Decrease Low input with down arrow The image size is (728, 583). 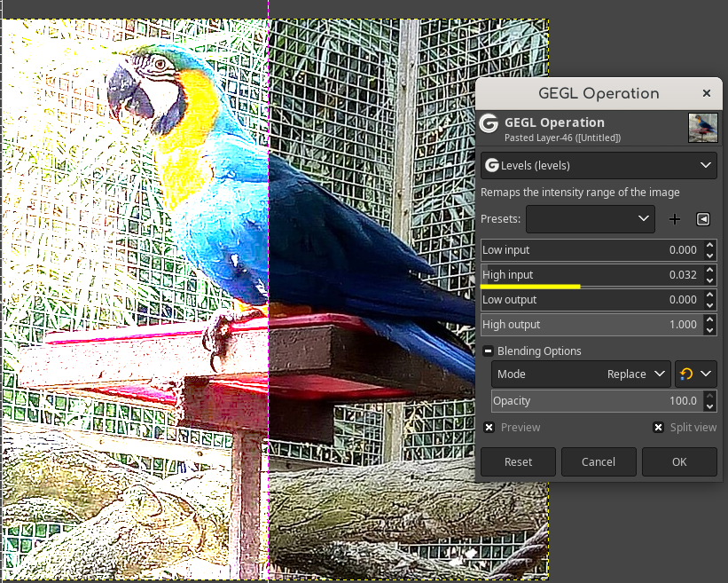tap(710, 256)
